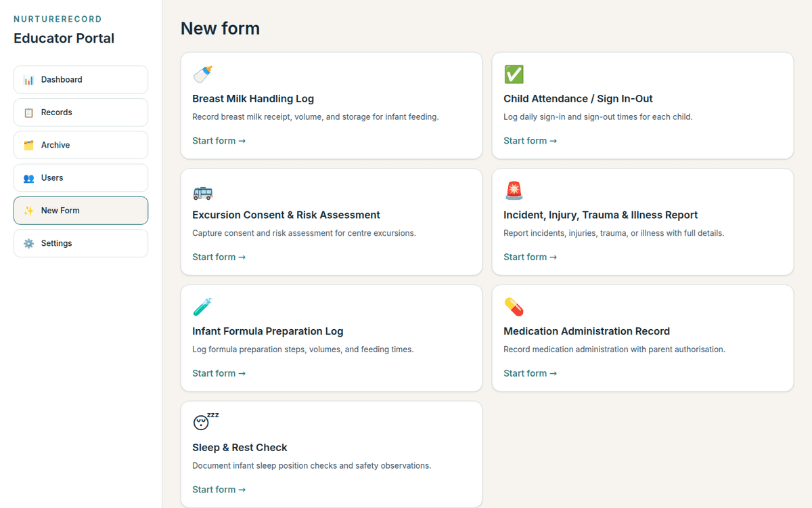Click the green checkmark icon on Child Attendance card
This screenshot has height=508, width=812.
(513, 74)
